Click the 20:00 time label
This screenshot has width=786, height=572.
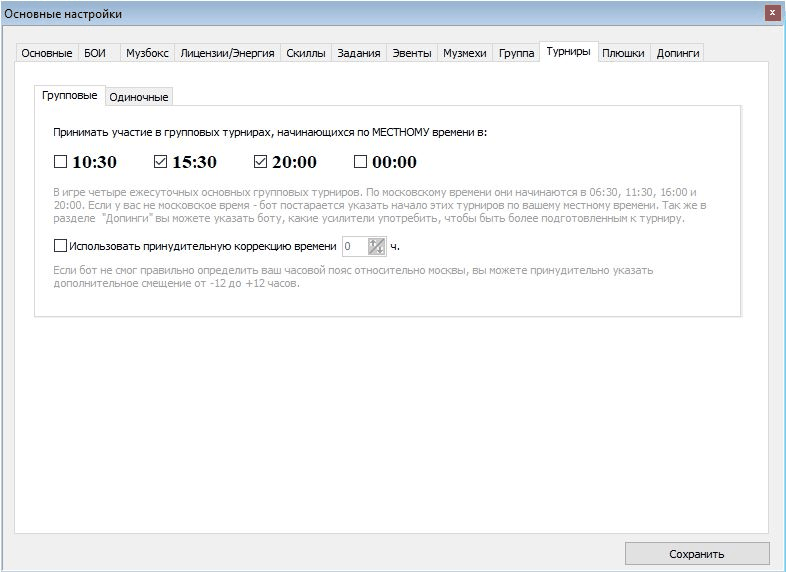[x=294, y=162]
